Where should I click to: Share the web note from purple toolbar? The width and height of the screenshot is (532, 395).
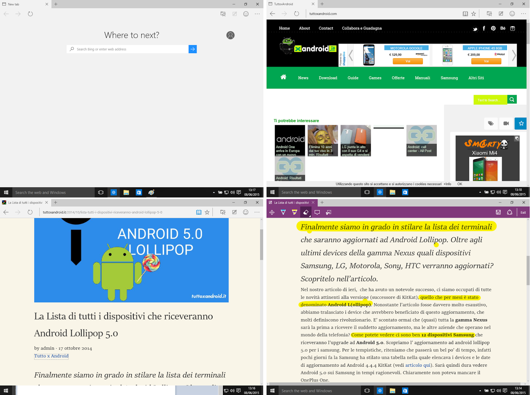(x=509, y=212)
